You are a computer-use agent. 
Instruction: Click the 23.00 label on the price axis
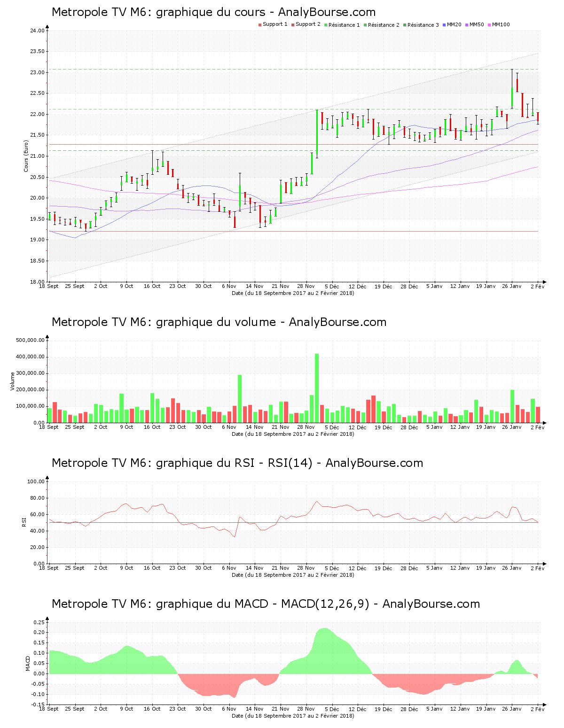coord(37,73)
